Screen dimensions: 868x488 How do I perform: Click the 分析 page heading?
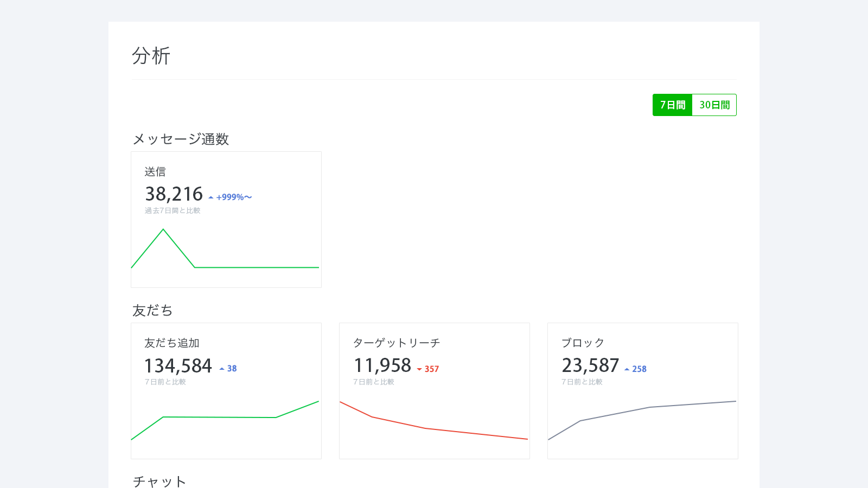pos(151,56)
